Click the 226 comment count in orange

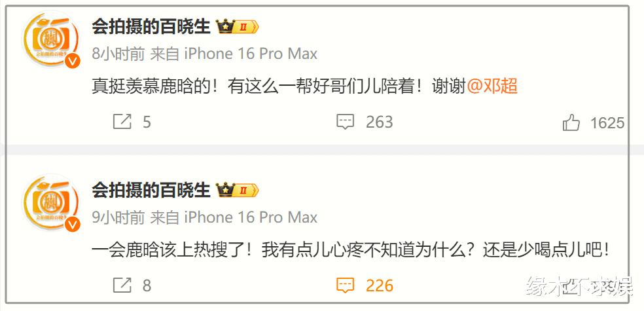[380, 285]
